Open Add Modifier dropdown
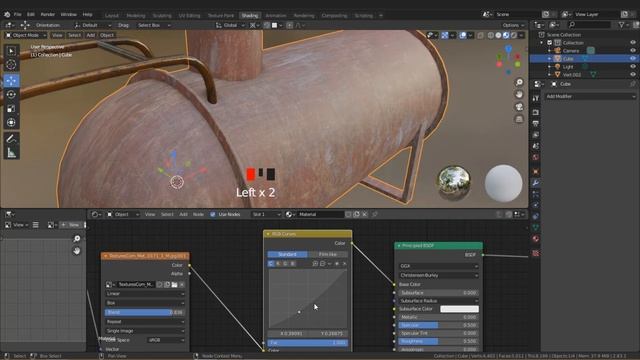640x360 pixels. coord(590,97)
